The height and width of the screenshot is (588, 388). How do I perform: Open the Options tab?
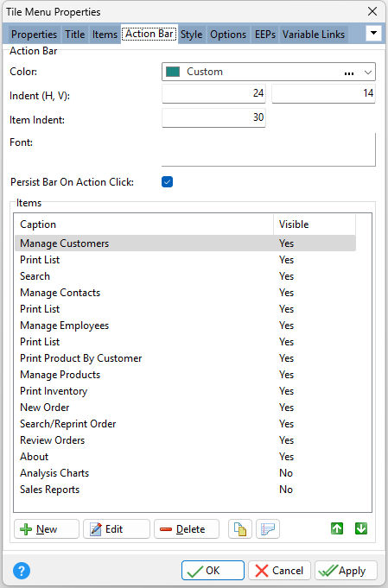(x=228, y=35)
